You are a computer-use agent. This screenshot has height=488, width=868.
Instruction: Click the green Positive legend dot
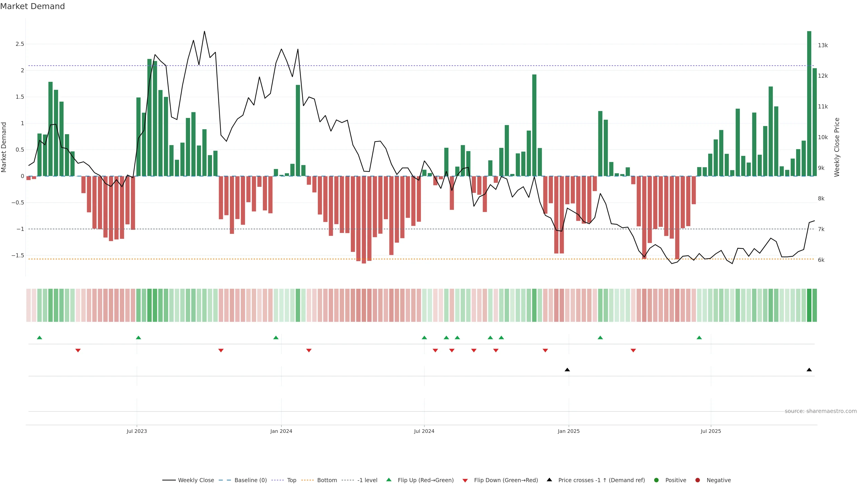click(x=656, y=480)
